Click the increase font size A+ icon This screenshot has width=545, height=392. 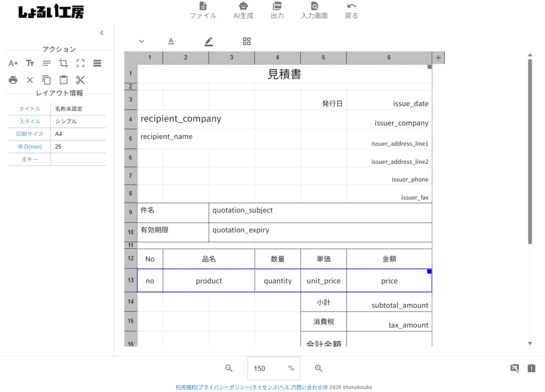click(x=13, y=63)
